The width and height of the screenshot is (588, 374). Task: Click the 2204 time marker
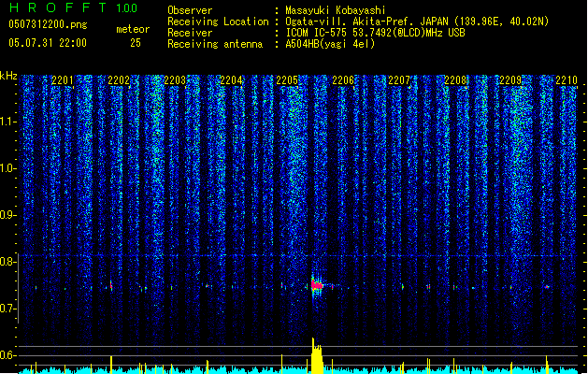(231, 80)
